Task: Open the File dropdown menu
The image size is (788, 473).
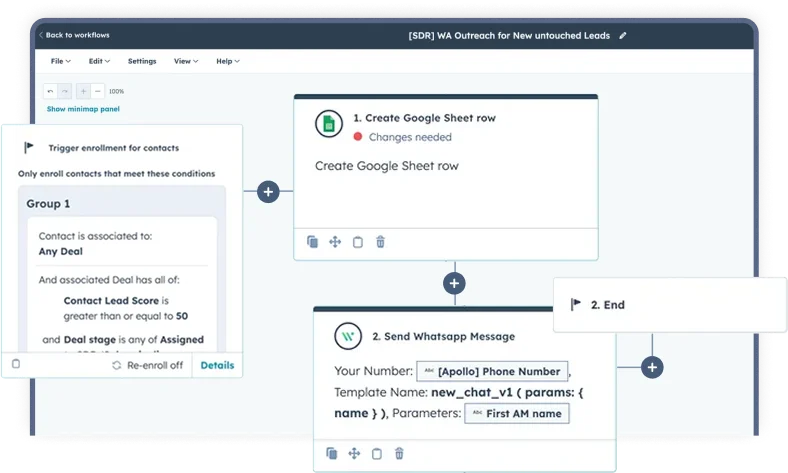Action: [x=62, y=61]
